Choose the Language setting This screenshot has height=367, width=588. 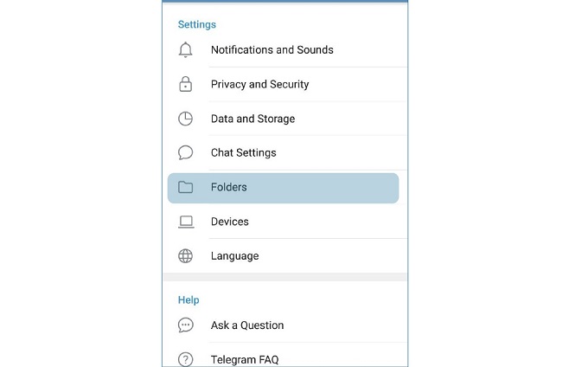[x=285, y=256]
